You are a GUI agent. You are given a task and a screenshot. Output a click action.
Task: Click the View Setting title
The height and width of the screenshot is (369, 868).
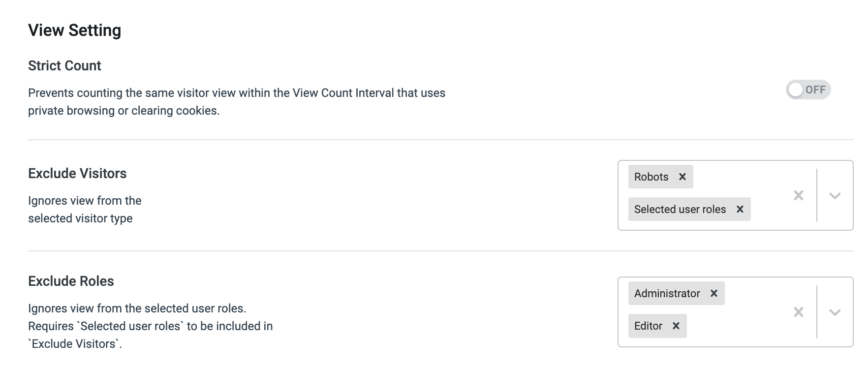click(74, 30)
